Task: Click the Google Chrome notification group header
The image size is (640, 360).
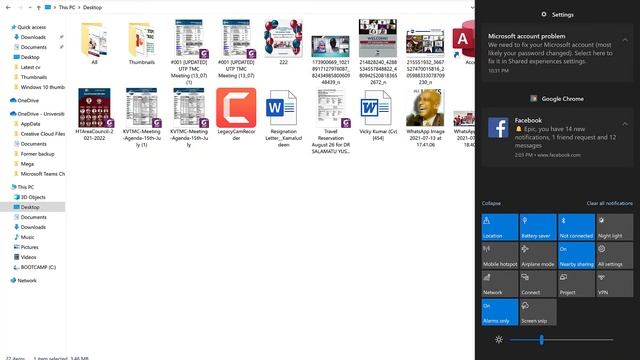Action: pos(557,98)
